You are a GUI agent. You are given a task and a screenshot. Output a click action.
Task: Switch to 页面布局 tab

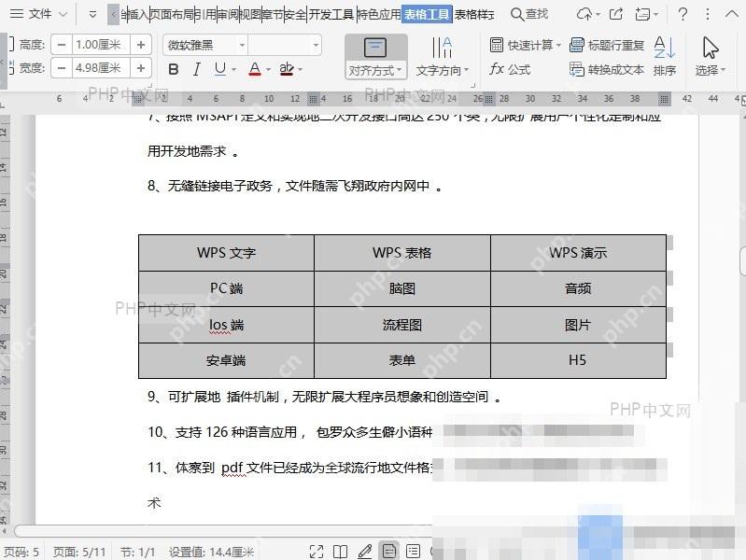(x=172, y=15)
